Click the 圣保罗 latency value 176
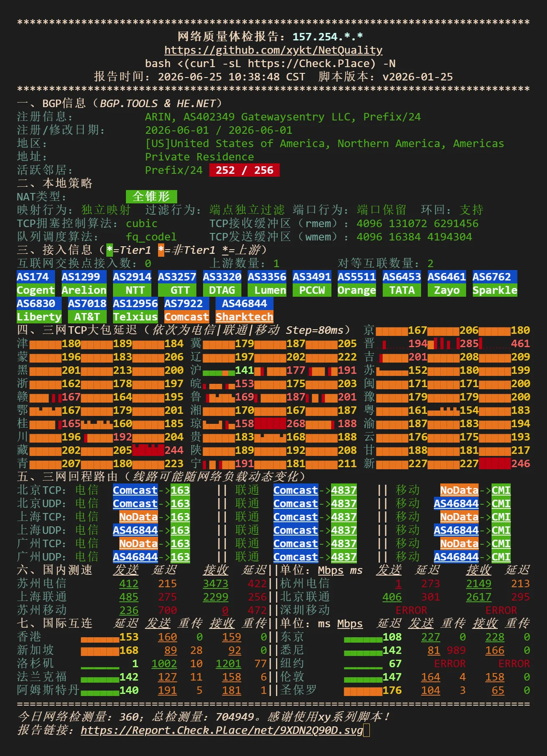The height and width of the screenshot is (756, 547). (x=392, y=690)
